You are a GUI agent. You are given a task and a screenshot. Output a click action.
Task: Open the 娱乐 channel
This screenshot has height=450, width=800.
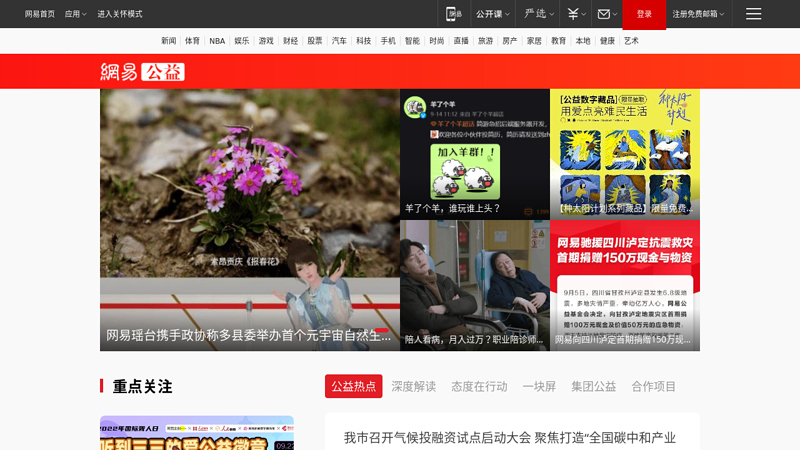242,41
